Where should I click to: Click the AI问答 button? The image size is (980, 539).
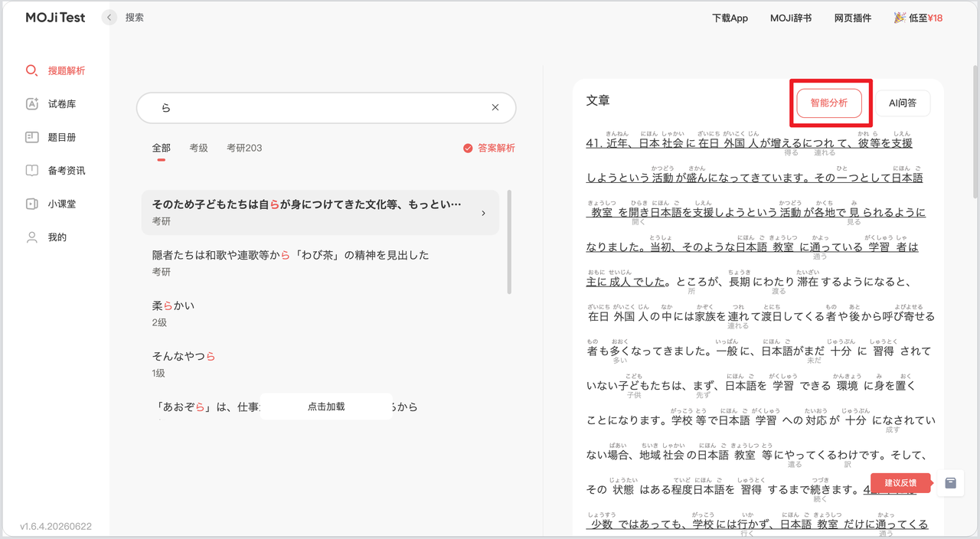pyautogui.click(x=903, y=103)
